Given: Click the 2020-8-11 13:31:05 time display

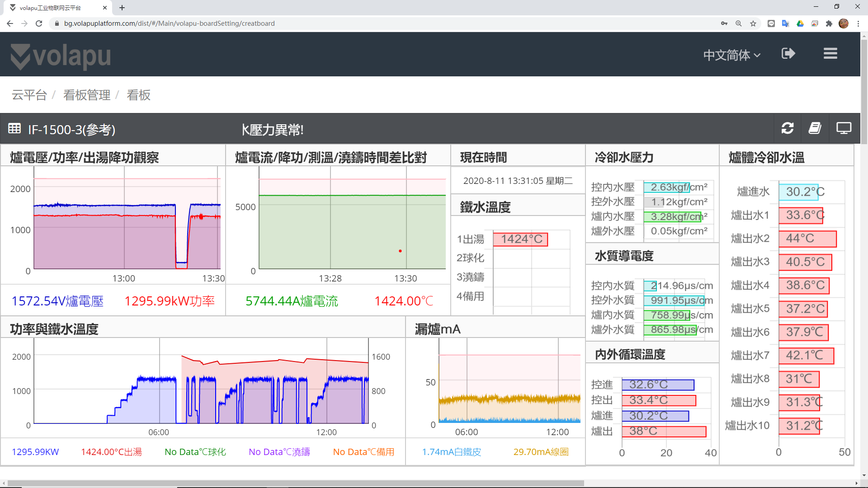Looking at the screenshot, I should [x=518, y=181].
